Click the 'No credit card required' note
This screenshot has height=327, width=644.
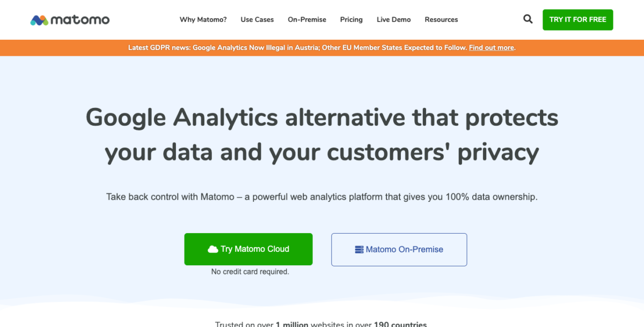tap(250, 272)
